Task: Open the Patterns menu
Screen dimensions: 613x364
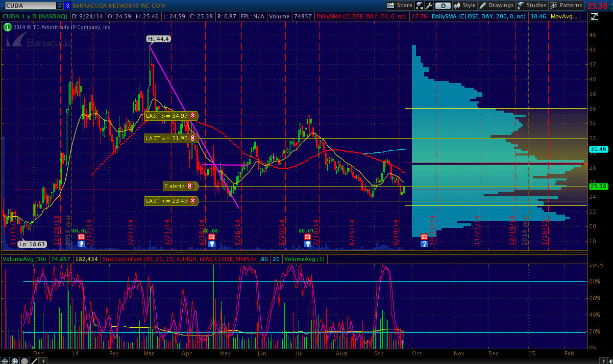Action: pyautogui.click(x=566, y=6)
